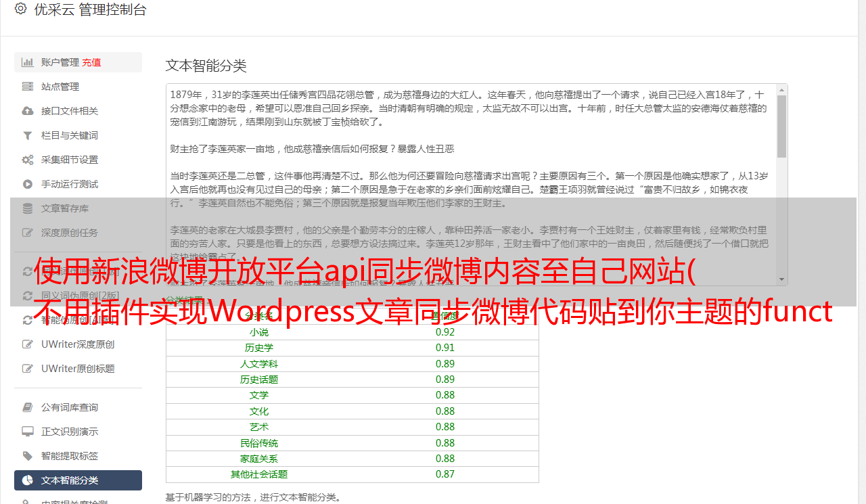
Task: Select the 文学 category cell
Action: [x=259, y=395]
